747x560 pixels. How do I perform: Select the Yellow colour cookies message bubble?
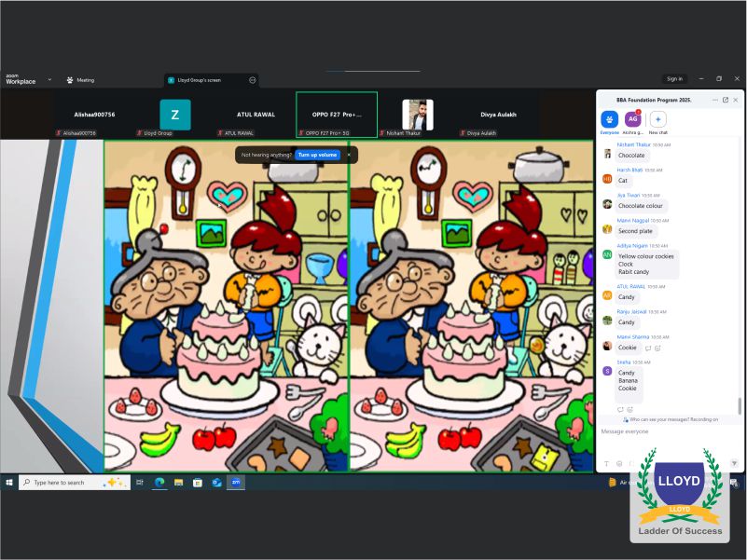(x=646, y=264)
